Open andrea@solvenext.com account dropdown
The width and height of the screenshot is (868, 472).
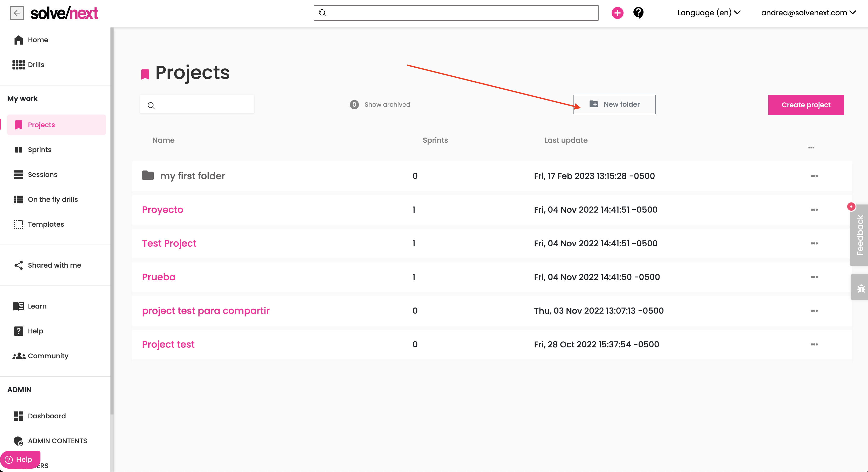coord(808,13)
